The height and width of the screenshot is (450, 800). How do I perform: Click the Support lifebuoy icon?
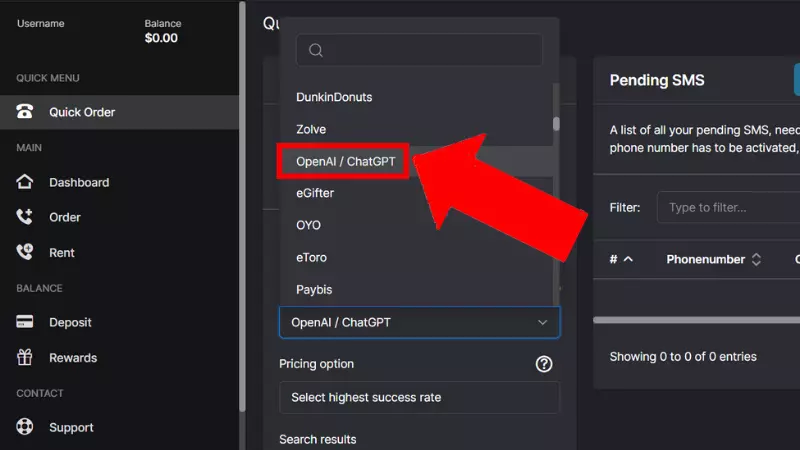pos(24,427)
